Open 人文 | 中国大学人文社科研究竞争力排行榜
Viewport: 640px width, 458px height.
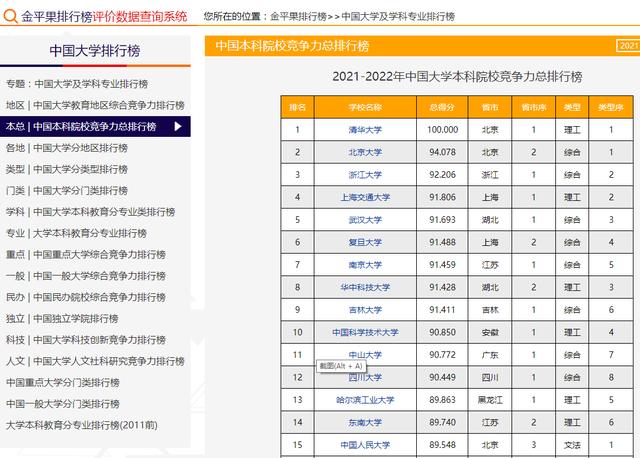click(x=95, y=361)
